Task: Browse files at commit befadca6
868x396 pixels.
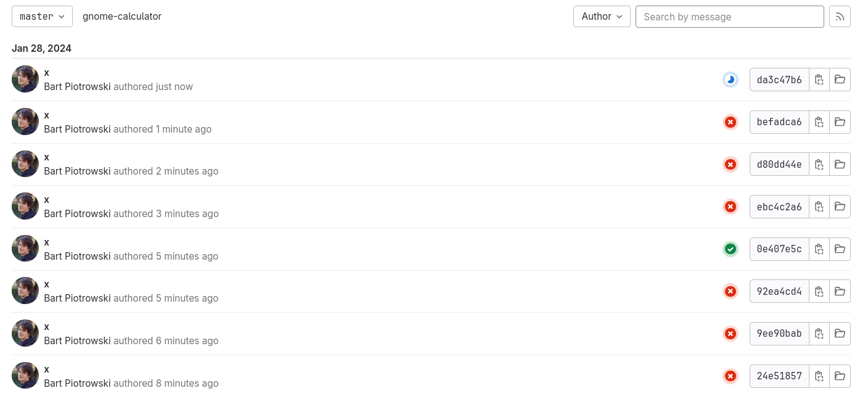Action: [x=840, y=122]
